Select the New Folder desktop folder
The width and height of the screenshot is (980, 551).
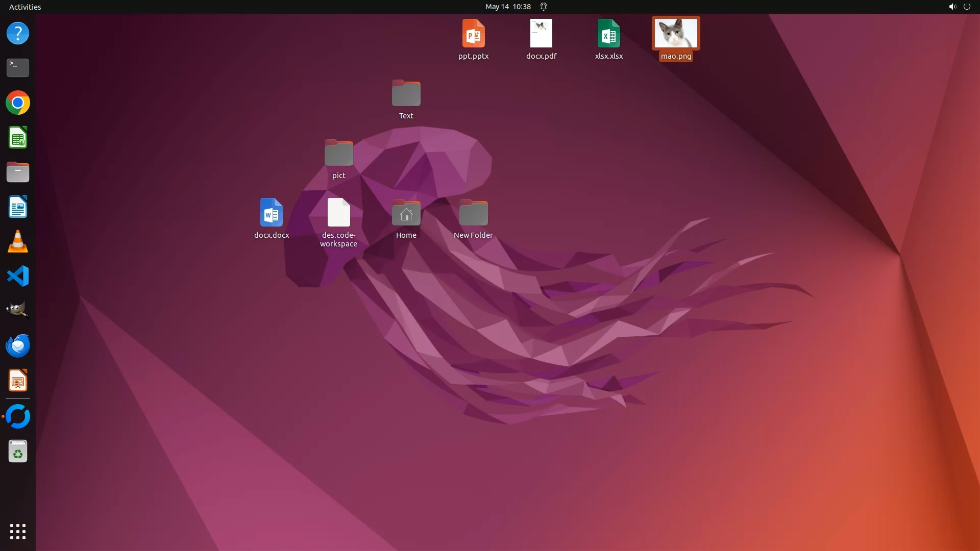473,213
